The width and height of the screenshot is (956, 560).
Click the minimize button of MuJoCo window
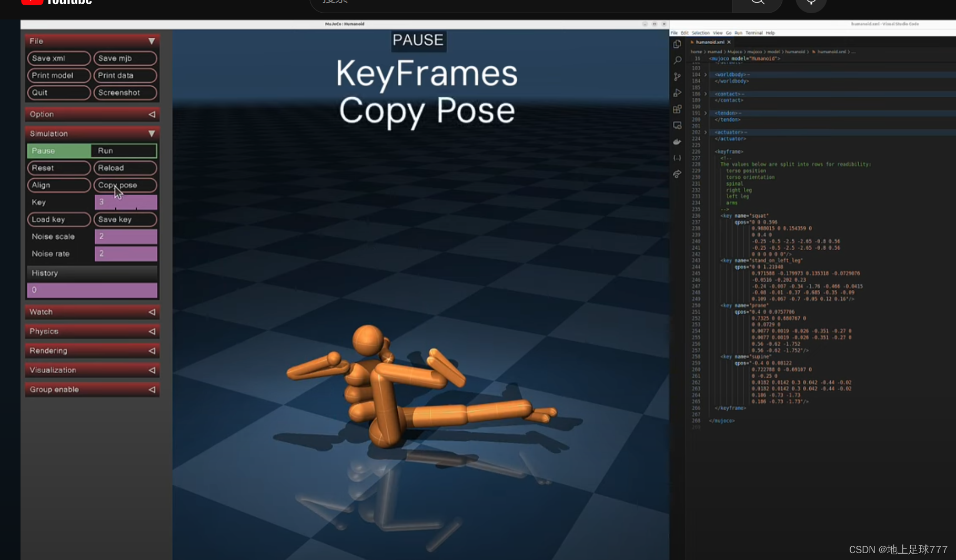pyautogui.click(x=645, y=24)
